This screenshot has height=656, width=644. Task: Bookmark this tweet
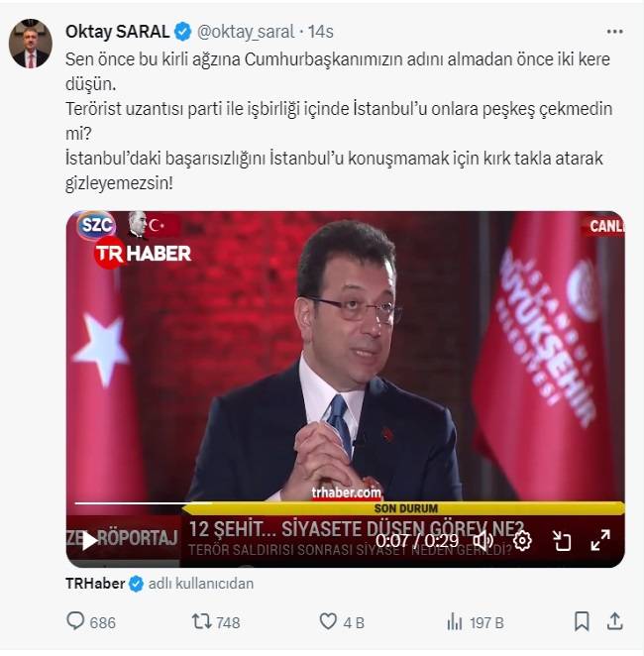582,621
